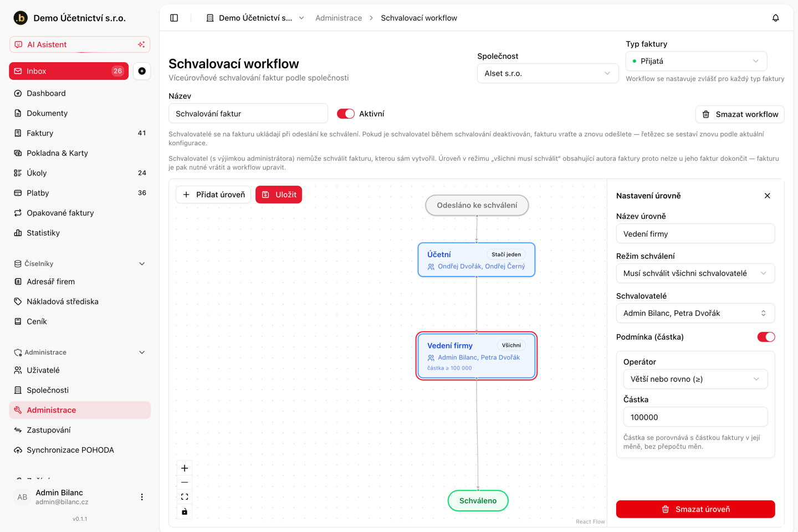Viewport: 798px width, 532px height.
Task: Disable the Podmínka (částka) switch
Action: 766,337
